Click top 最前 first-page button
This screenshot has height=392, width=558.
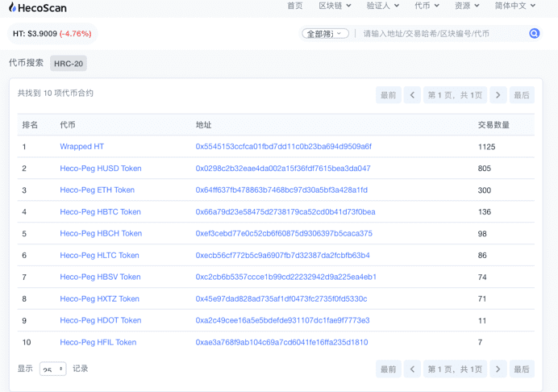click(388, 95)
